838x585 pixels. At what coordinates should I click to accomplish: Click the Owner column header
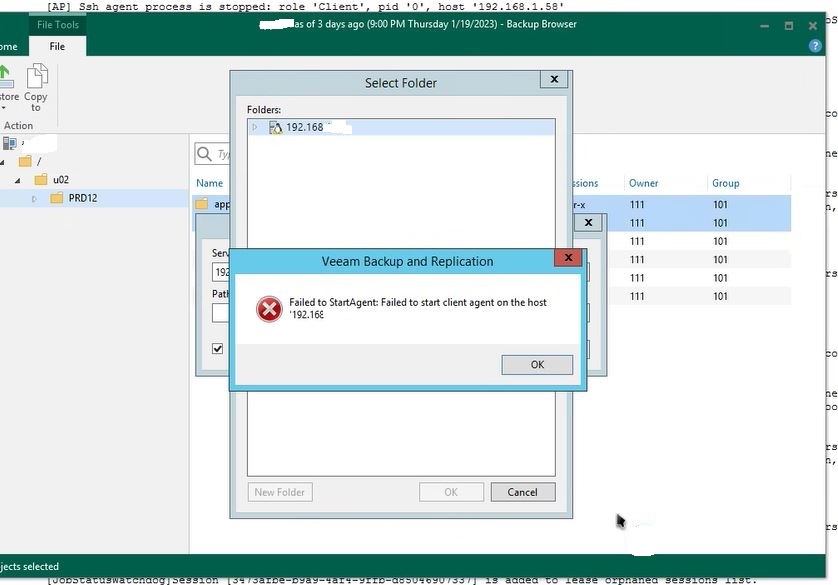643,183
